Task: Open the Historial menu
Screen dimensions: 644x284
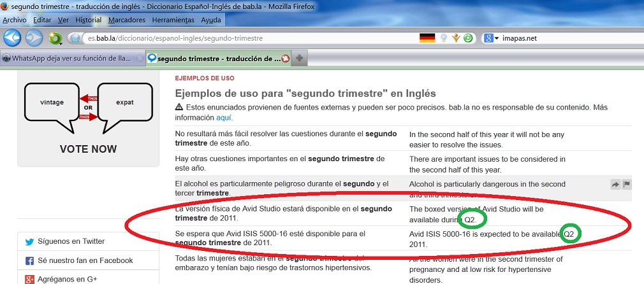Action: [88, 20]
